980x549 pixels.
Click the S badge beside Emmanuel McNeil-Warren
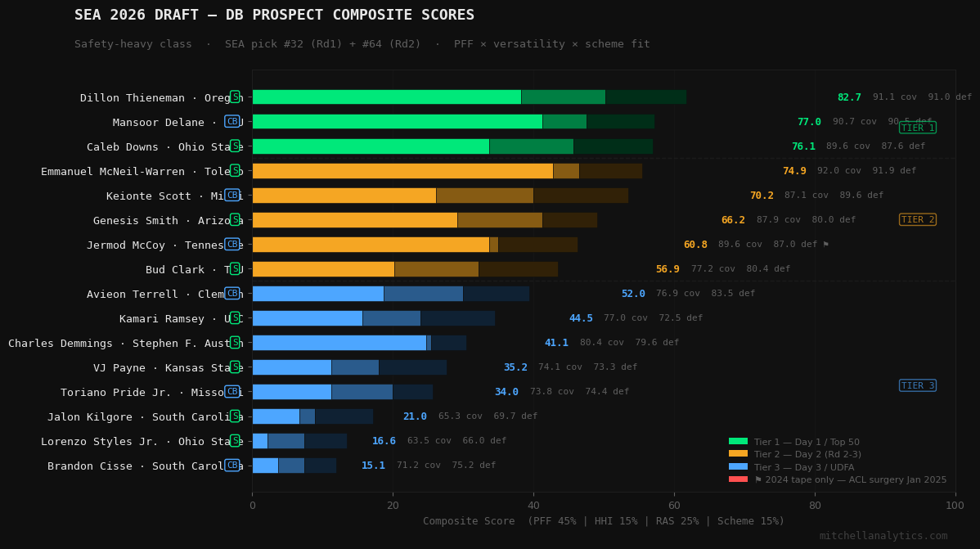(235, 170)
